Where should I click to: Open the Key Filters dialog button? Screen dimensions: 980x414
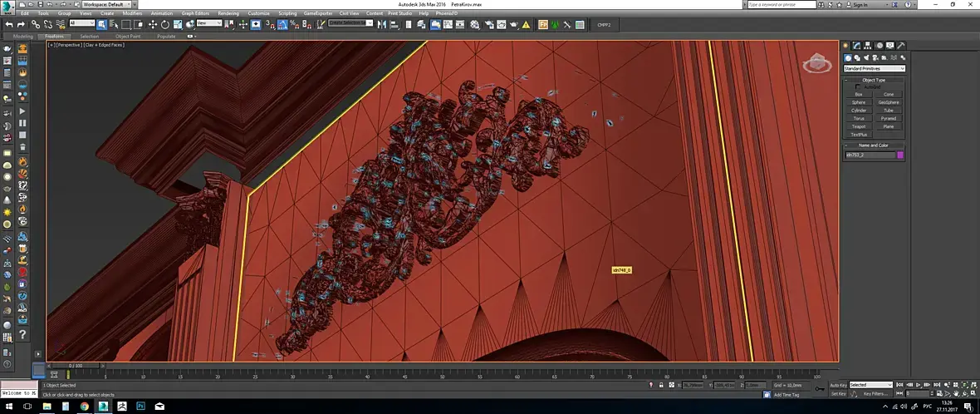[875, 394]
